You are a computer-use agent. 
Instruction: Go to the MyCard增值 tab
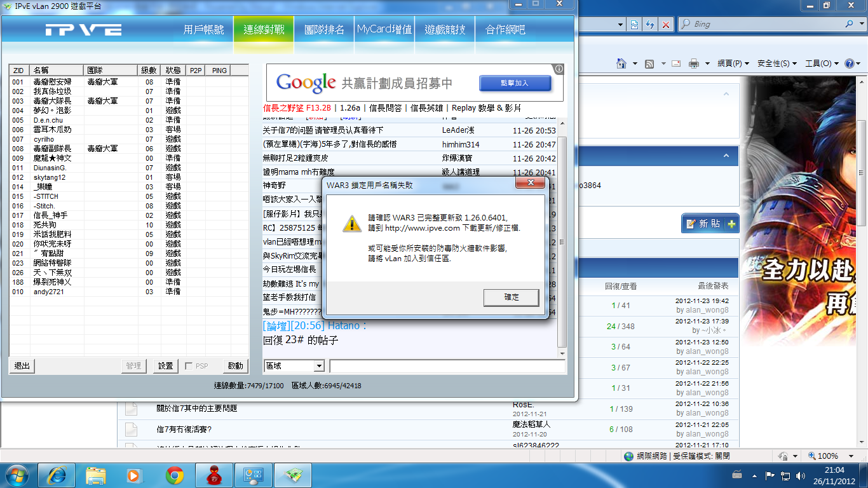[x=384, y=30]
